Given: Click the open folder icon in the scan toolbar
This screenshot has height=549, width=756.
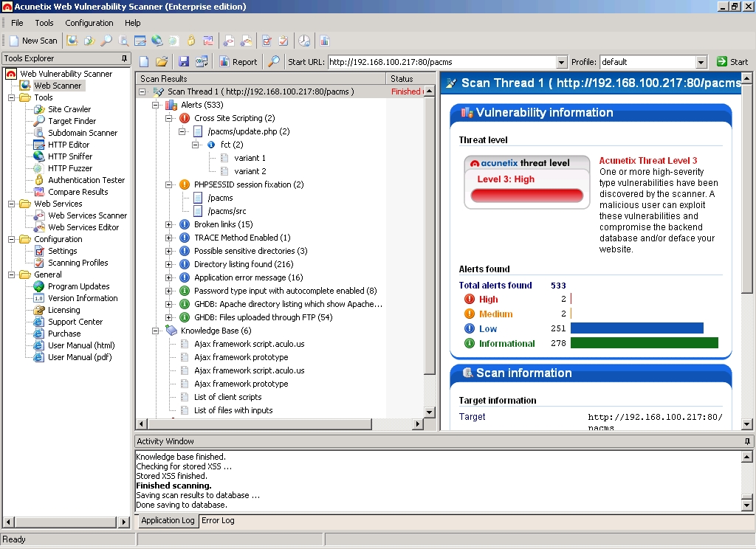Looking at the screenshot, I should [x=162, y=62].
